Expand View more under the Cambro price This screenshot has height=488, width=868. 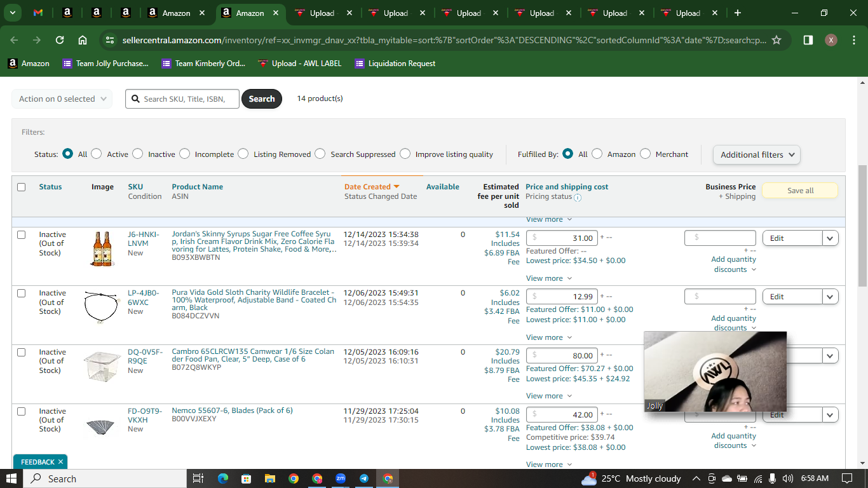(x=549, y=396)
